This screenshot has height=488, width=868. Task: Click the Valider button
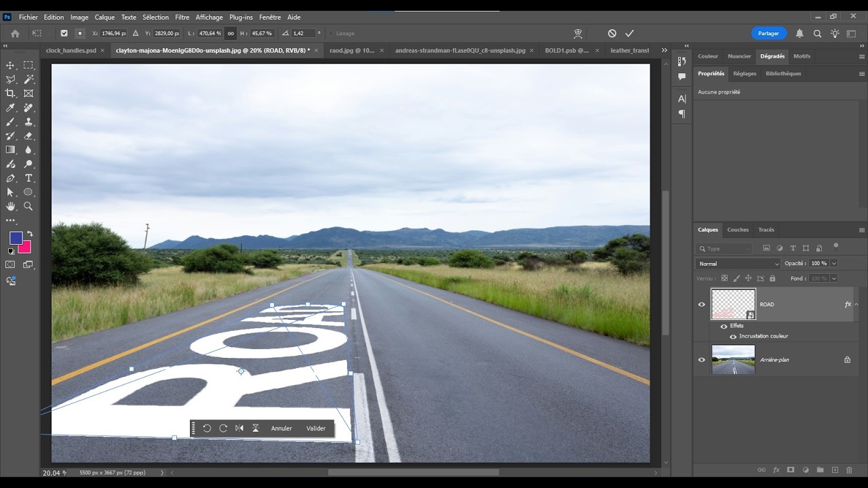tap(316, 428)
